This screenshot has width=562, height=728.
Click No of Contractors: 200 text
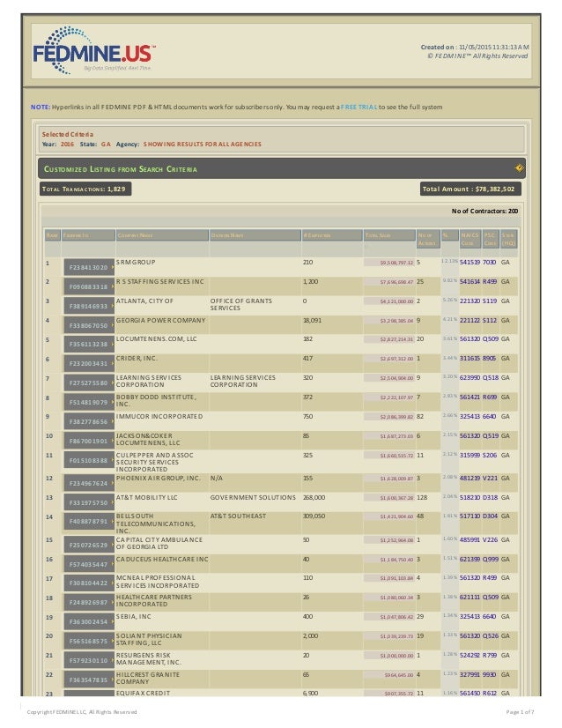click(484, 211)
